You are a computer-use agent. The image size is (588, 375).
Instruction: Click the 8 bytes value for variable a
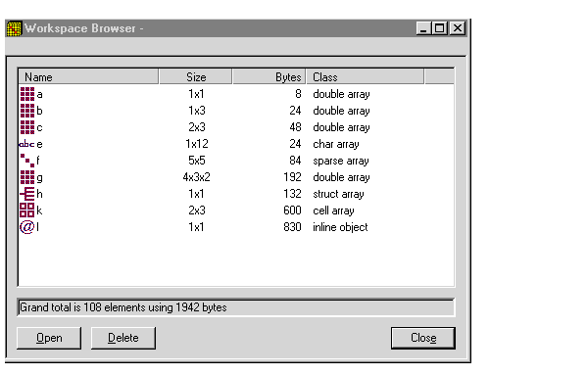[298, 94]
